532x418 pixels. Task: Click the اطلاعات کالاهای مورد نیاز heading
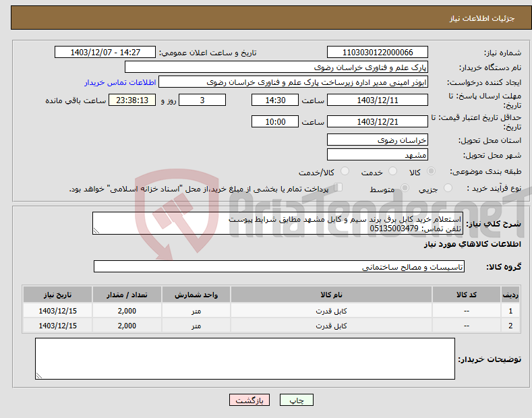point(472,244)
